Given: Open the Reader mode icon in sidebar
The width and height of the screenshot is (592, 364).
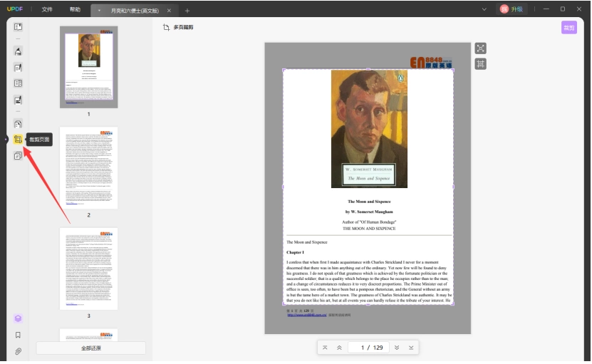Looking at the screenshot, I should [x=18, y=27].
